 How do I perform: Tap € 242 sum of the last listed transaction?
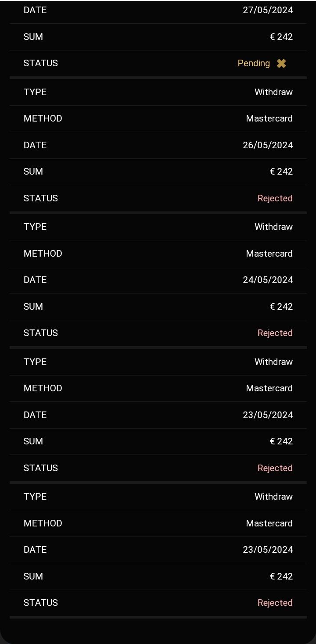click(x=281, y=576)
